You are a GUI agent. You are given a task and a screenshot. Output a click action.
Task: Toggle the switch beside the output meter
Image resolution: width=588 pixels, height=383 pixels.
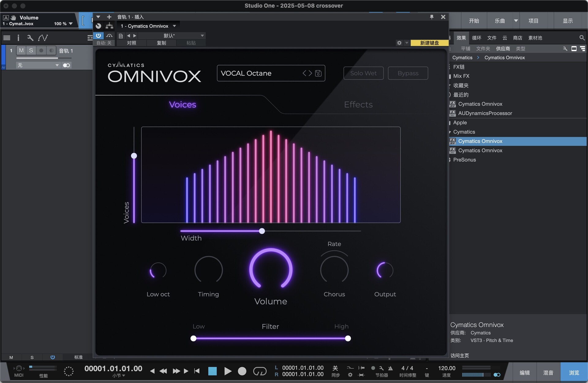click(x=497, y=375)
